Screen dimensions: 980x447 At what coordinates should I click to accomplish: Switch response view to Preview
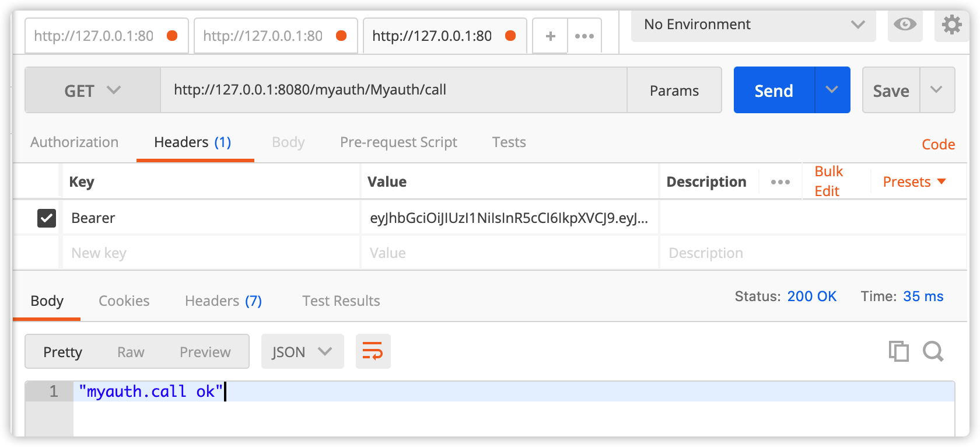click(205, 352)
